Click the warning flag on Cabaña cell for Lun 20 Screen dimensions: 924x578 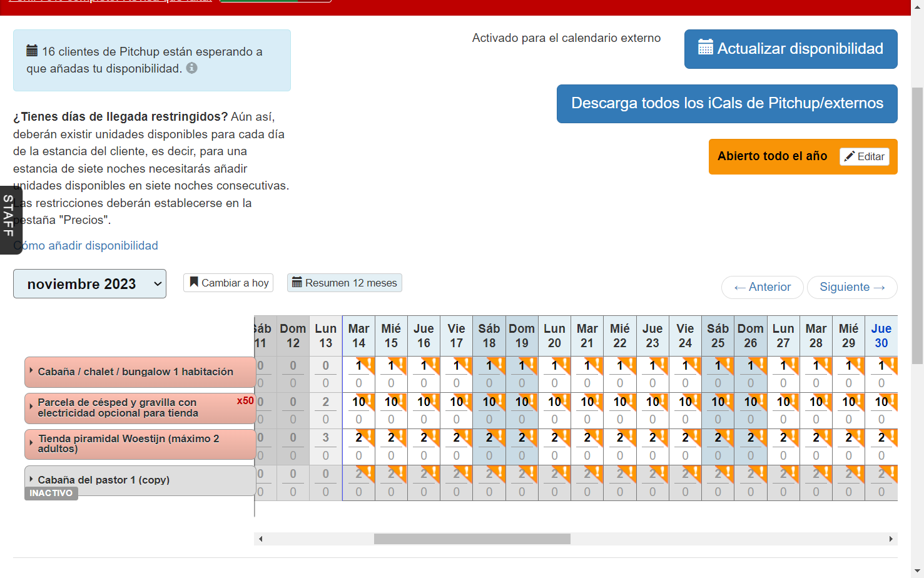pos(564,363)
